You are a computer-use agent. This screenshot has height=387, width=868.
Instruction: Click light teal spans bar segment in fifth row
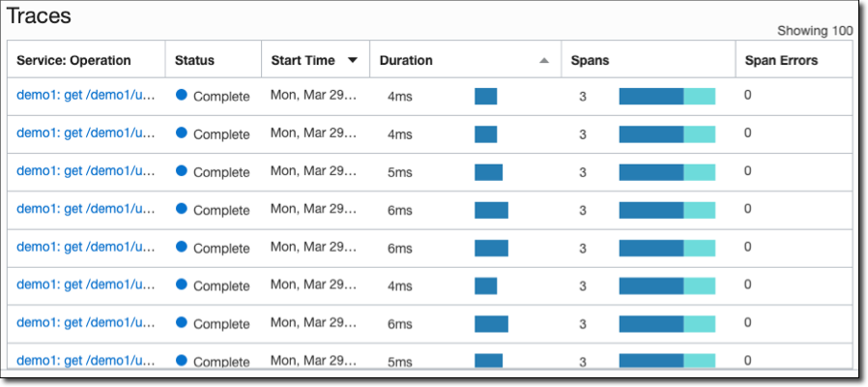[x=699, y=248]
